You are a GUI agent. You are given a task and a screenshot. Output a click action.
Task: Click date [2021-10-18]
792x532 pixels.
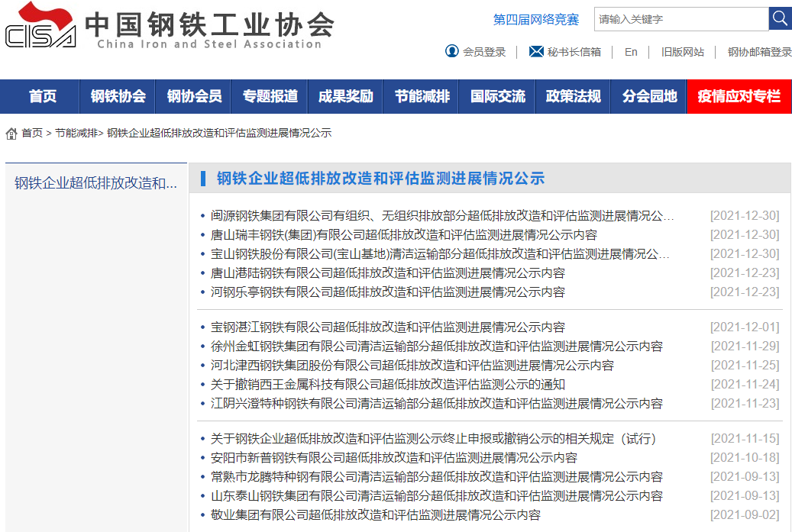tap(745, 458)
